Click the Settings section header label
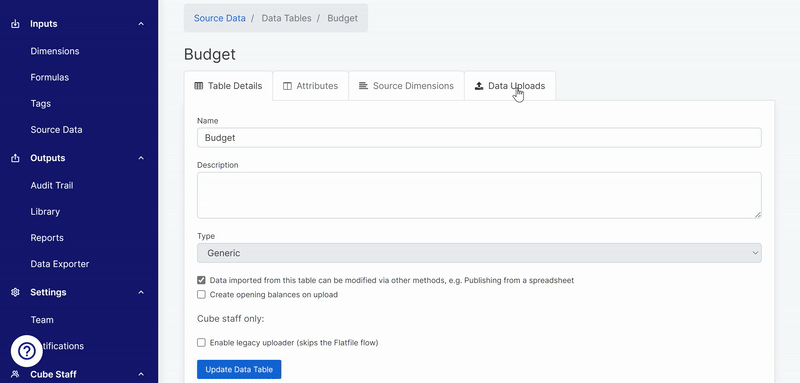800x383 pixels. (x=48, y=292)
